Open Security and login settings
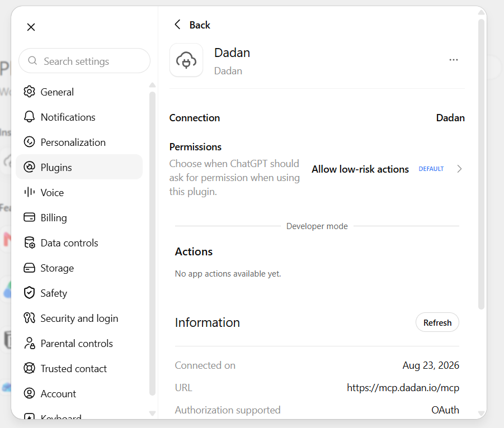Image resolution: width=504 pixels, height=428 pixels. [79, 318]
